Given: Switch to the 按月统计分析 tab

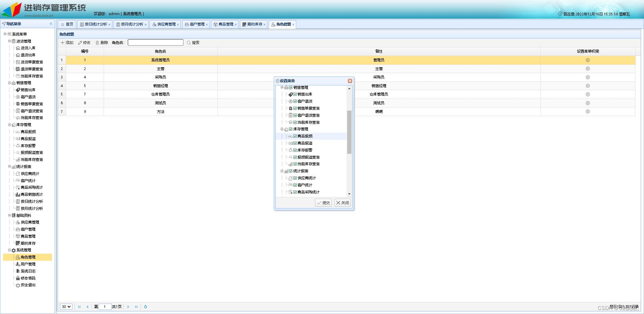Looking at the screenshot, I should 131,24.
